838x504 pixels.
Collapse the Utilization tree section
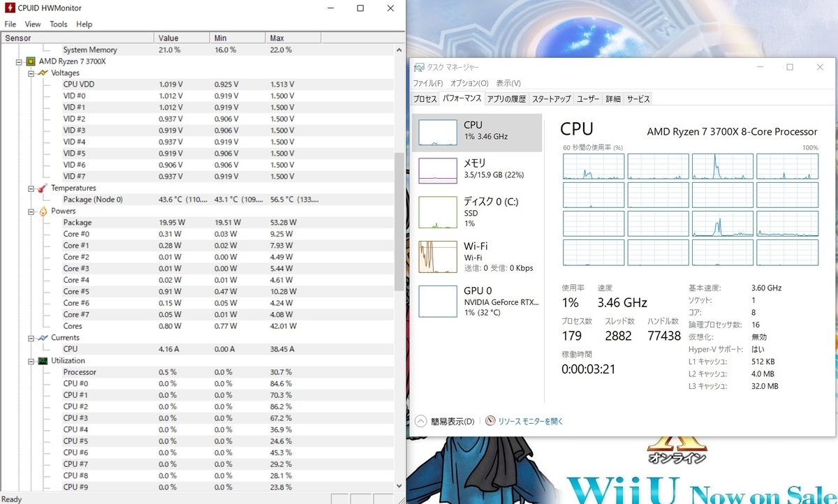coord(31,361)
